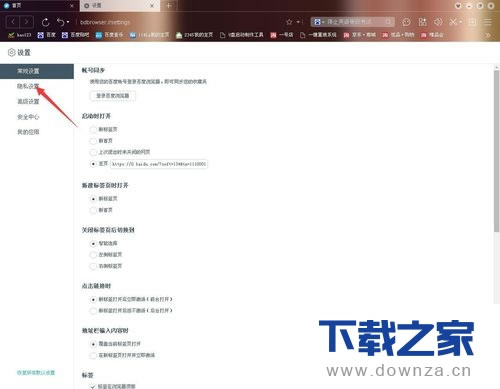Click 恢复所有默认设置 link at sidebar bottom
This screenshot has width=500, height=389.
(36, 372)
